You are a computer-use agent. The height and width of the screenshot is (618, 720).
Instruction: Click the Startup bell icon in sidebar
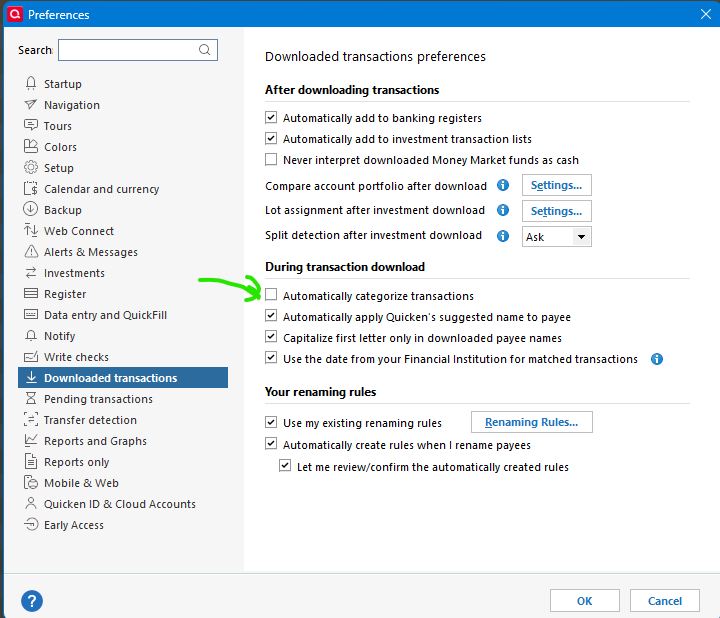[x=31, y=84]
